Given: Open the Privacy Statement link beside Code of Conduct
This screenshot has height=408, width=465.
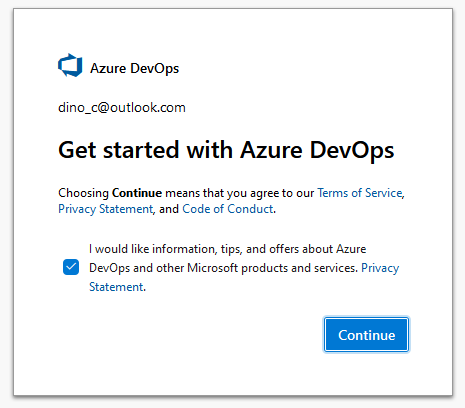Looking at the screenshot, I should [106, 209].
